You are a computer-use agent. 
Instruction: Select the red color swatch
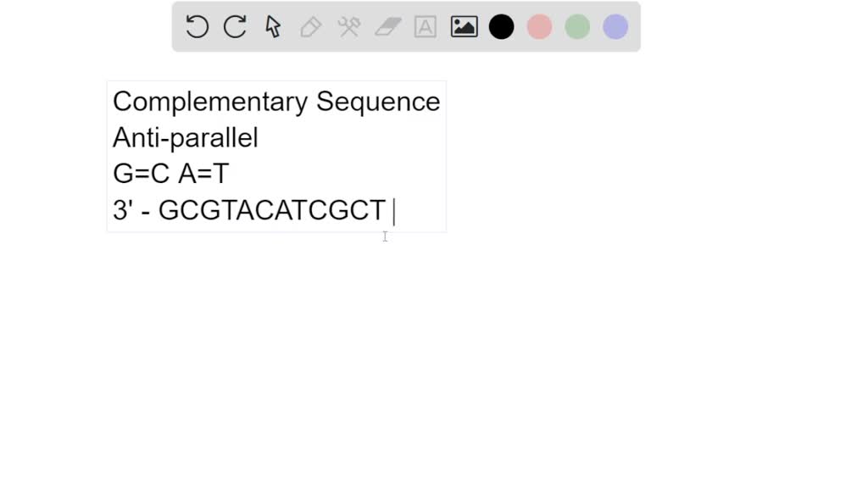tap(539, 26)
